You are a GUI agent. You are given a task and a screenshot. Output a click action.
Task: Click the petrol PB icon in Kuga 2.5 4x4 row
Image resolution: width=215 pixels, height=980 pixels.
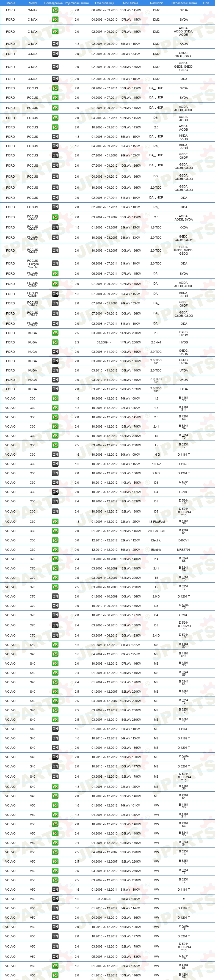pyautogui.click(x=55, y=342)
